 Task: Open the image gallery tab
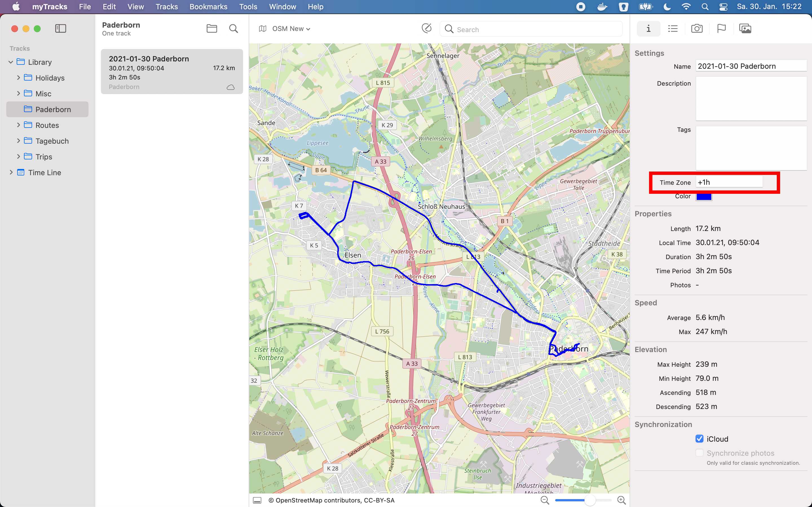pos(745,28)
